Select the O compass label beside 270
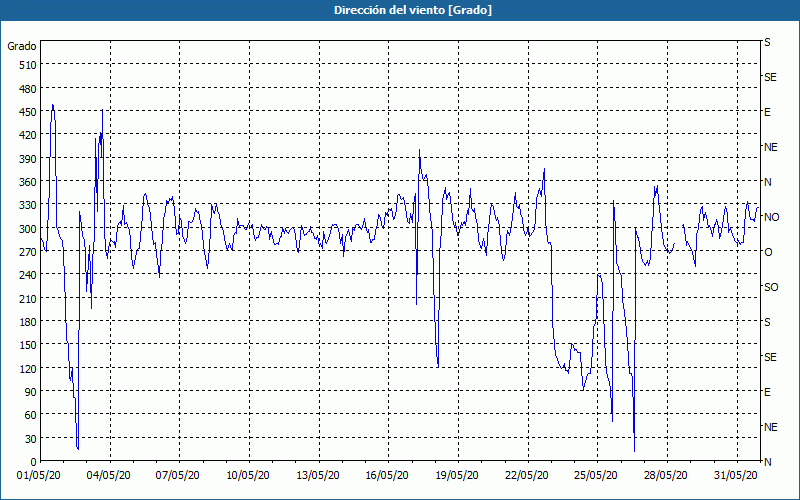The width and height of the screenshot is (800, 500). coord(768,252)
